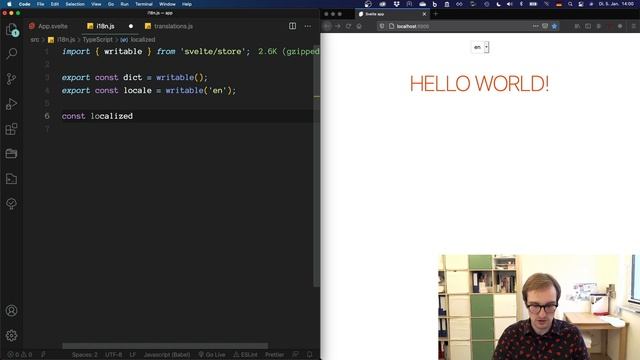Open the Manage gear icon in VS Code
This screenshot has width=640, height=360.
click(x=11, y=336)
